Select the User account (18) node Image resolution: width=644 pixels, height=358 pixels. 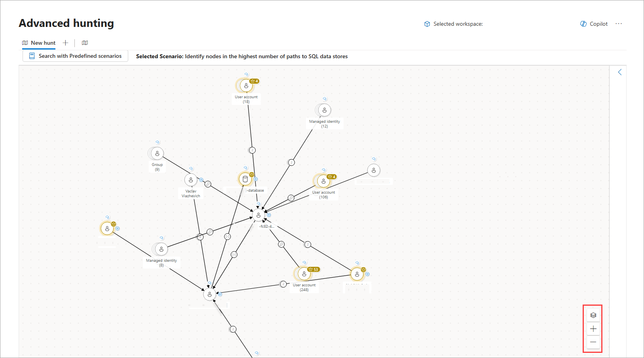246,86
